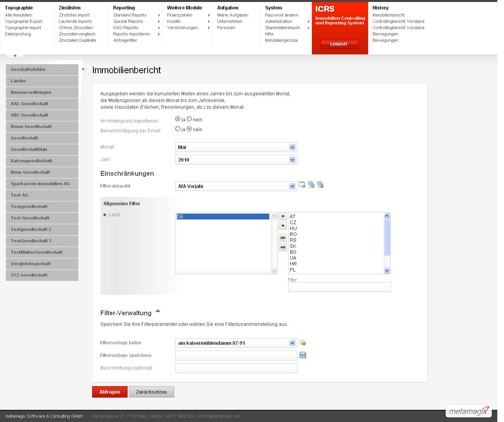Click the Filtervorlage speichern input field
The width and height of the screenshot is (504, 422).
(236, 355)
